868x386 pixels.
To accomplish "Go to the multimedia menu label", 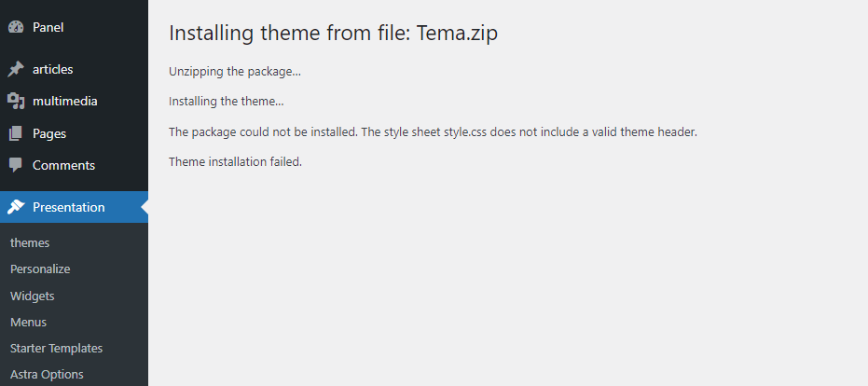I will [x=64, y=102].
